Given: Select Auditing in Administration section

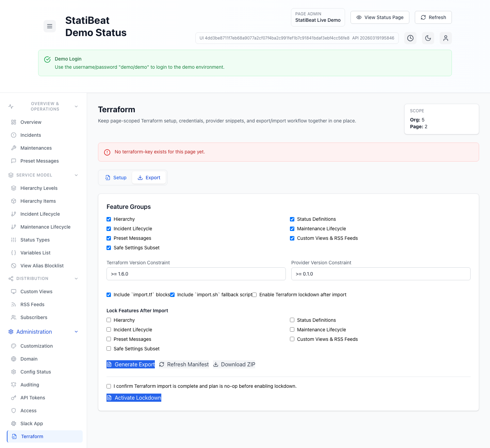Looking at the screenshot, I should tap(30, 385).
